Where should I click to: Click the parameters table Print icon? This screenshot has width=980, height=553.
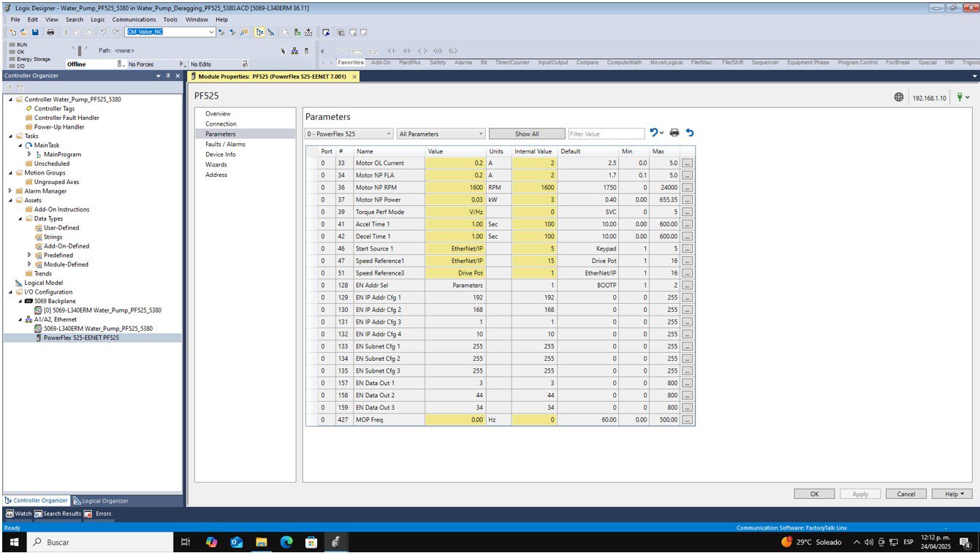pyautogui.click(x=675, y=133)
